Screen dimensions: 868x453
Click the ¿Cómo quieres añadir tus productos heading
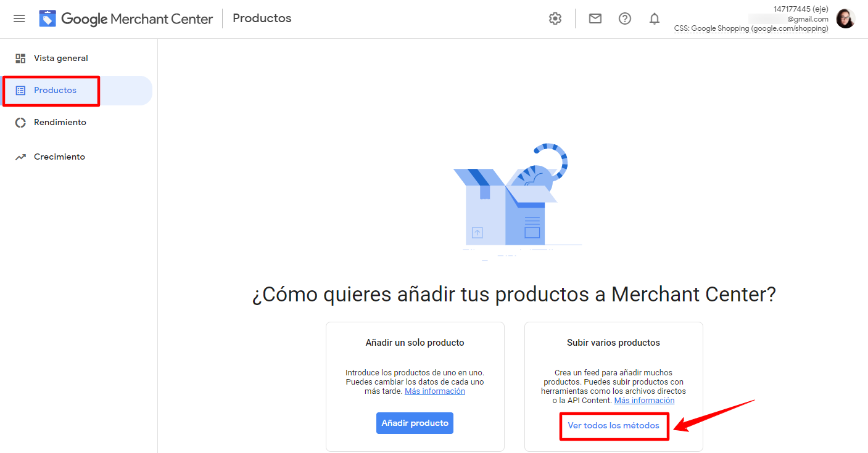click(x=514, y=294)
